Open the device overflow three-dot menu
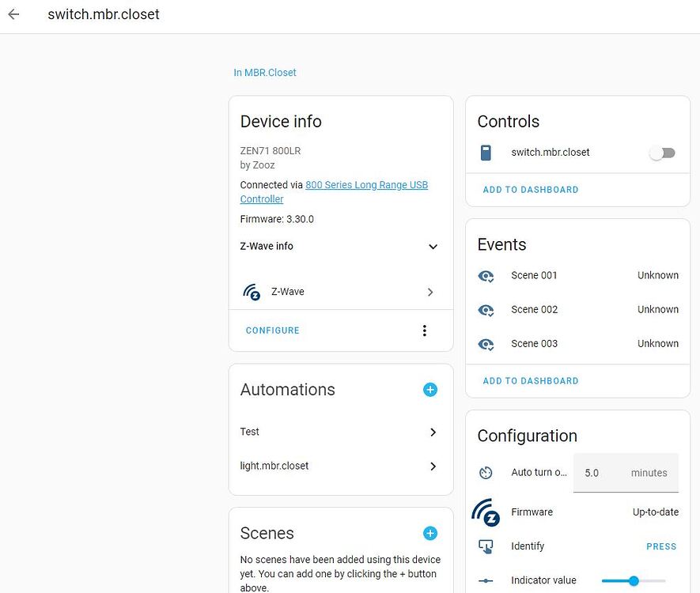 pyautogui.click(x=424, y=330)
